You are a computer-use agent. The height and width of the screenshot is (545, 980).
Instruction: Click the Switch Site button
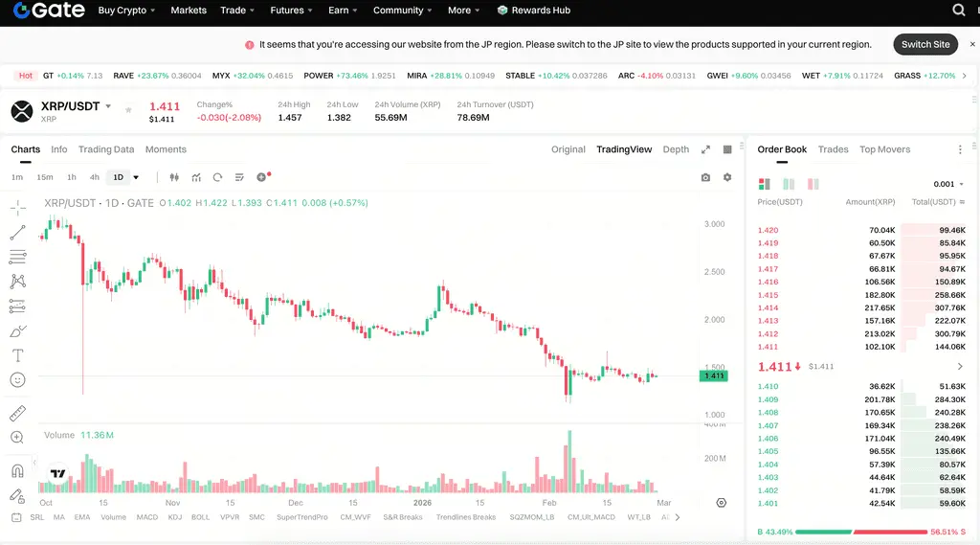pos(925,44)
